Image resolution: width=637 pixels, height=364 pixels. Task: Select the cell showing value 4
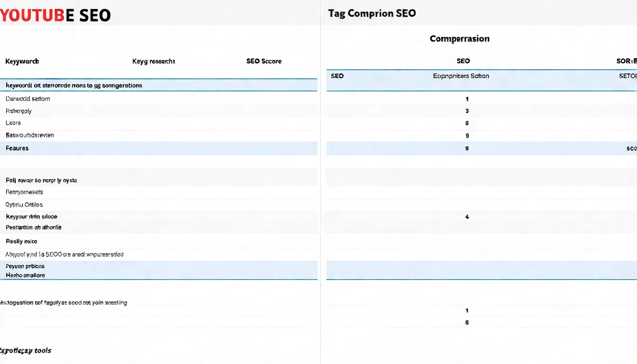click(x=467, y=217)
